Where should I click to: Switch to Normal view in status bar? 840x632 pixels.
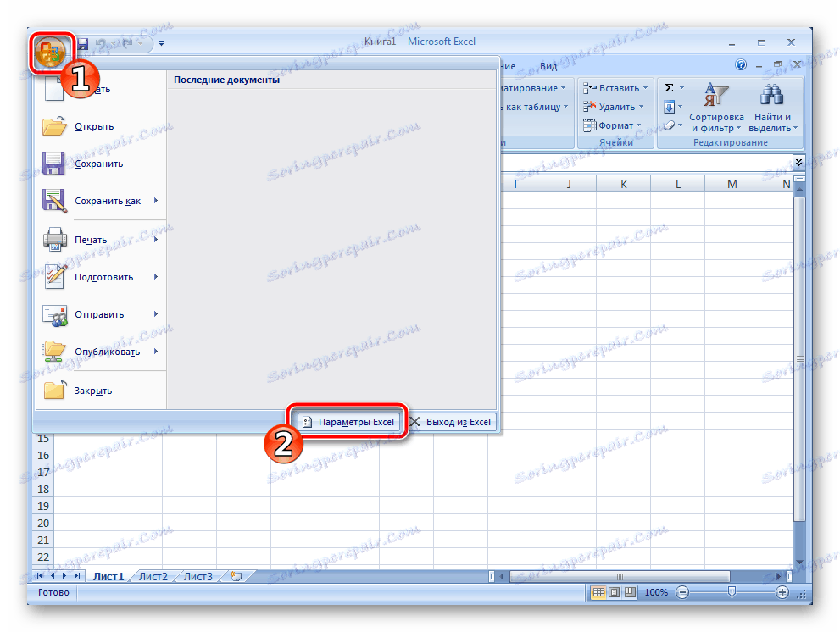pos(598,592)
